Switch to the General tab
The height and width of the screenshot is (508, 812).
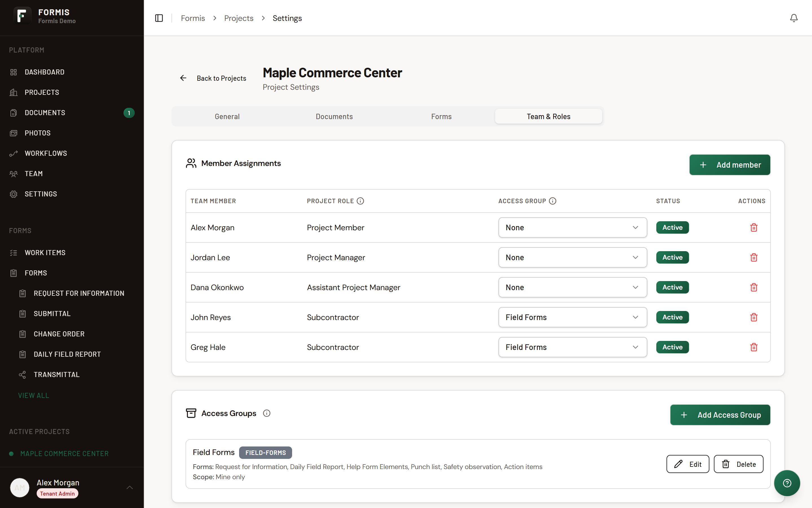coord(227,117)
